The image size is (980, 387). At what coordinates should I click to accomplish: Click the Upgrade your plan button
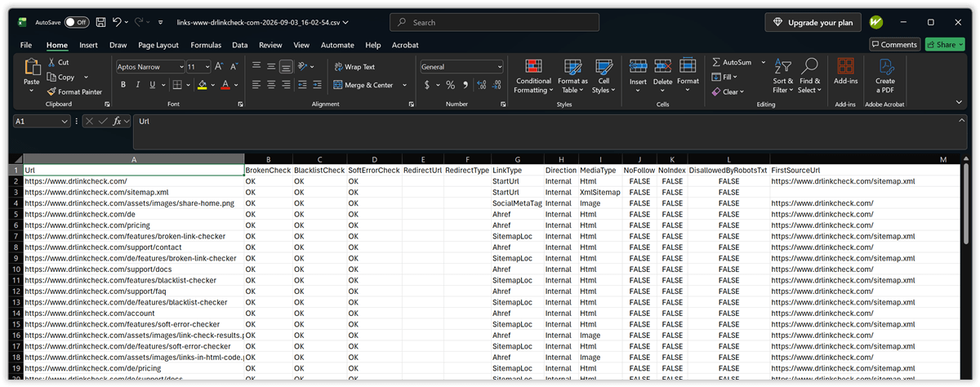click(x=813, y=22)
